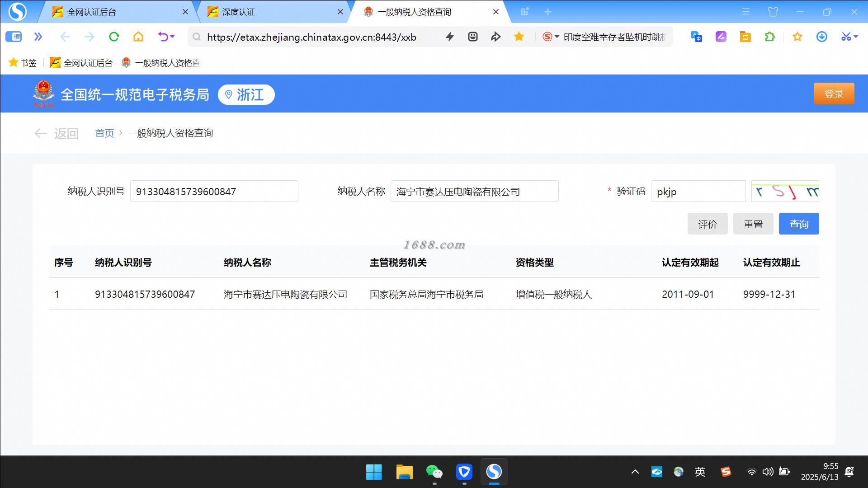Viewport: 868px width, 488px height.
Task: Open the translate extension icon
Action: 696,37
